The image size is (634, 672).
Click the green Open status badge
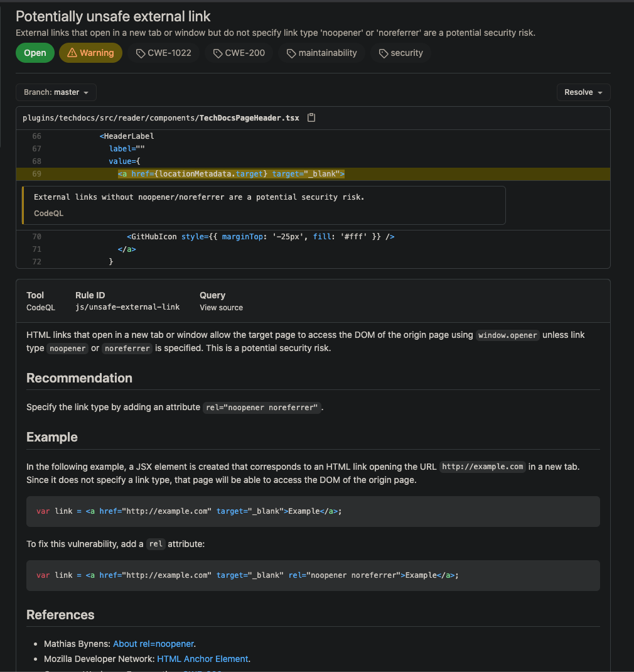click(35, 53)
